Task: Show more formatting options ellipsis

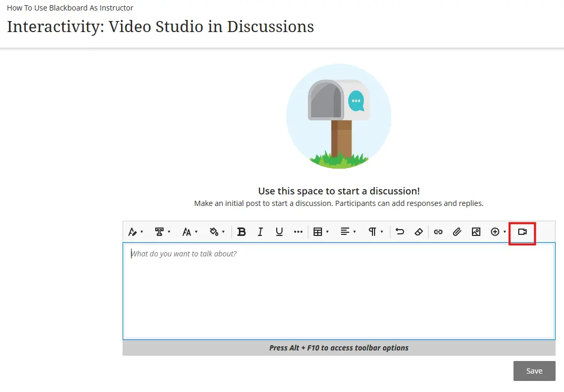Action: (298, 232)
